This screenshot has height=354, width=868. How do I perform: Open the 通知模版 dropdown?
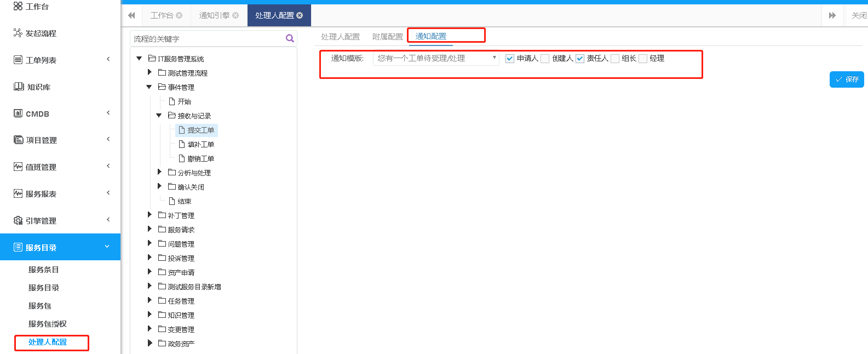[x=436, y=58]
